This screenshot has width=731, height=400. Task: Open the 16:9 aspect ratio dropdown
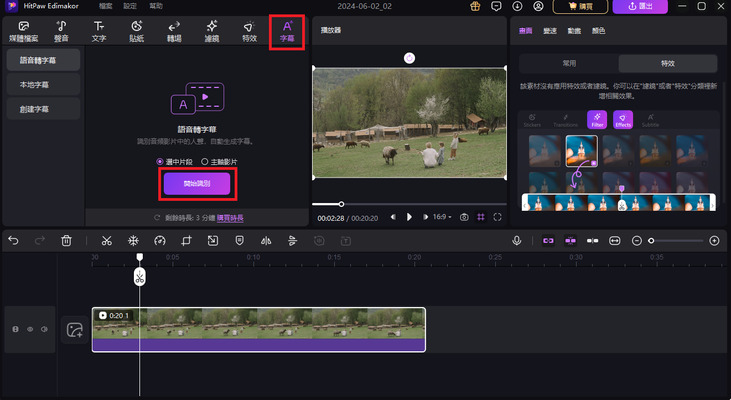click(x=439, y=217)
